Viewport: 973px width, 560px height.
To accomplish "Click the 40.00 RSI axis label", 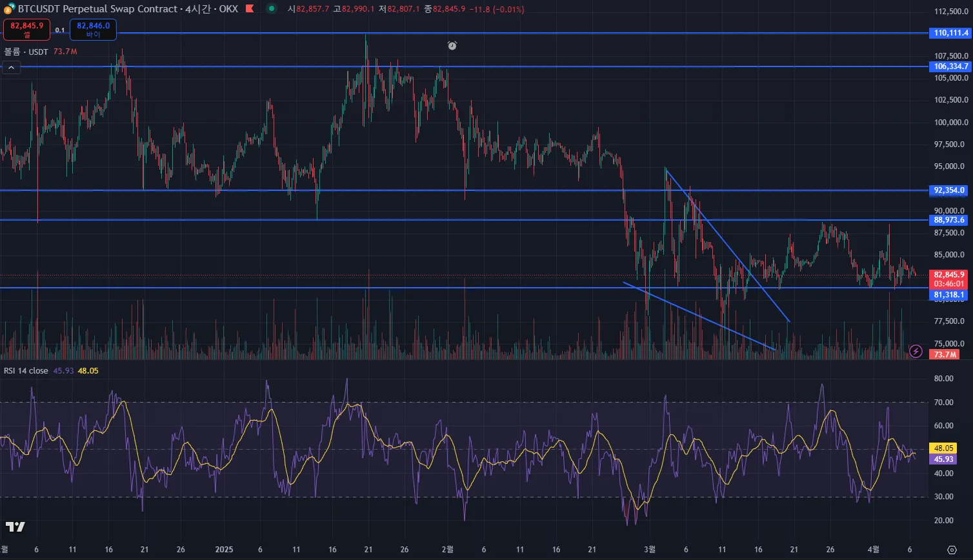I will tap(944, 474).
